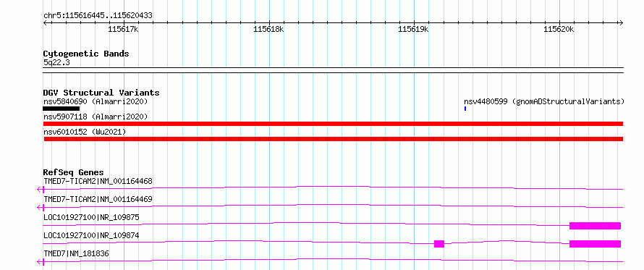
Task: Click the 115617k ruler tick label
Action: coord(124,29)
